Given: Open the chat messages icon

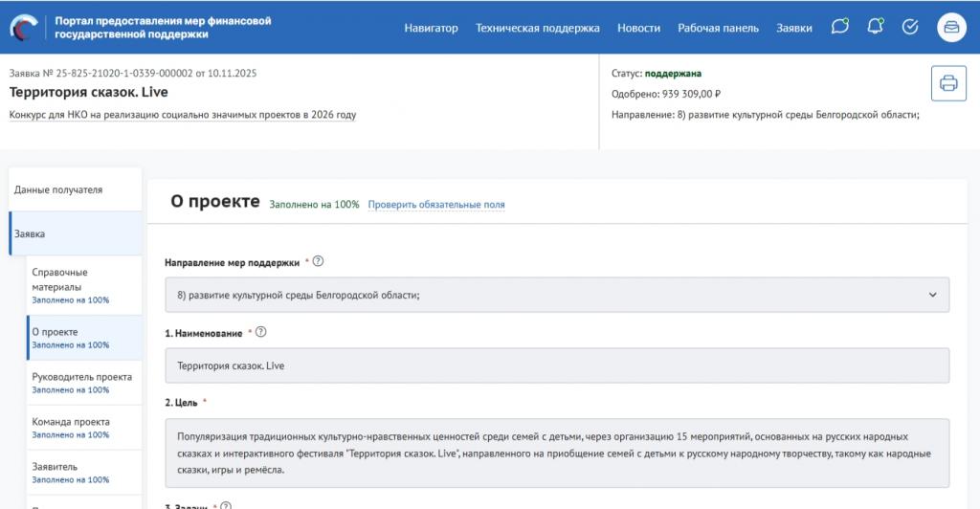Looking at the screenshot, I should [839, 28].
